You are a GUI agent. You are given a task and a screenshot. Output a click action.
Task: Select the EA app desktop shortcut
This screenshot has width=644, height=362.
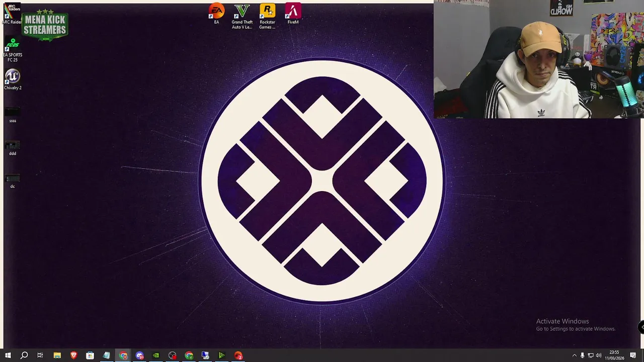pos(216,14)
